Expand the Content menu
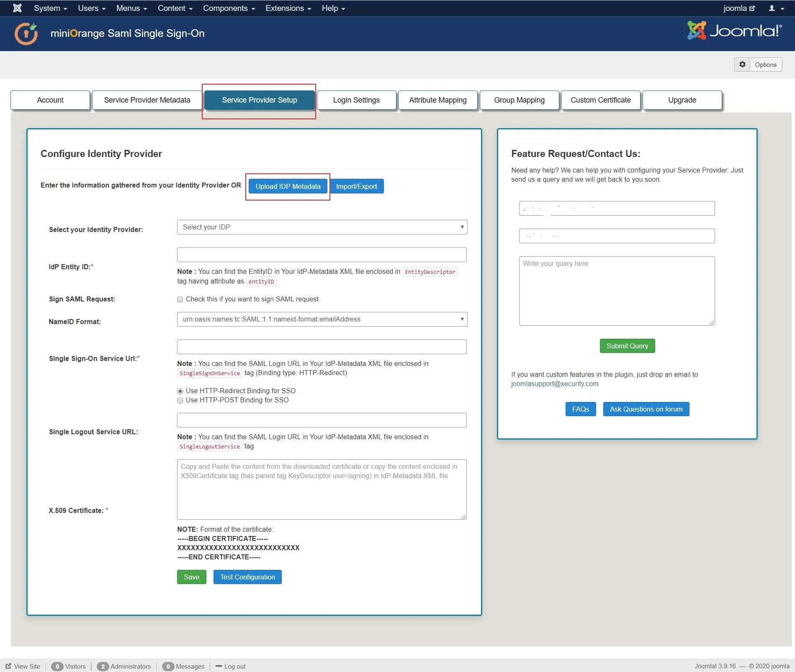Screen dimensions: 795x672 coord(175,8)
